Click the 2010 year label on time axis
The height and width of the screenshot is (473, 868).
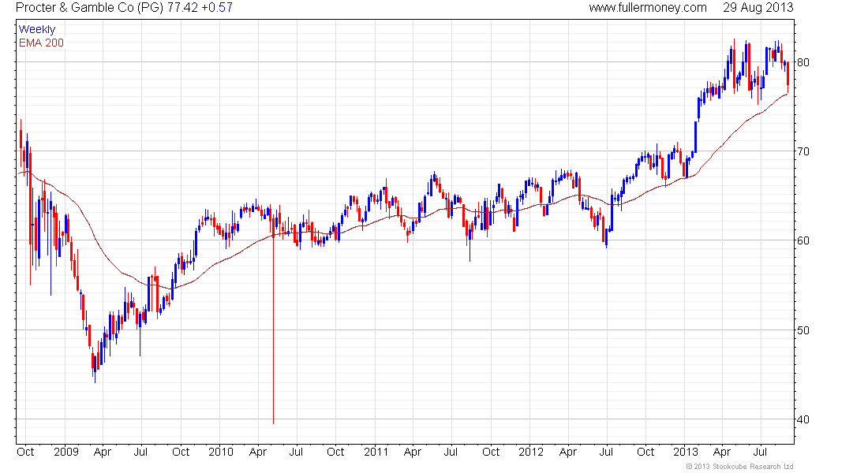coord(221,452)
